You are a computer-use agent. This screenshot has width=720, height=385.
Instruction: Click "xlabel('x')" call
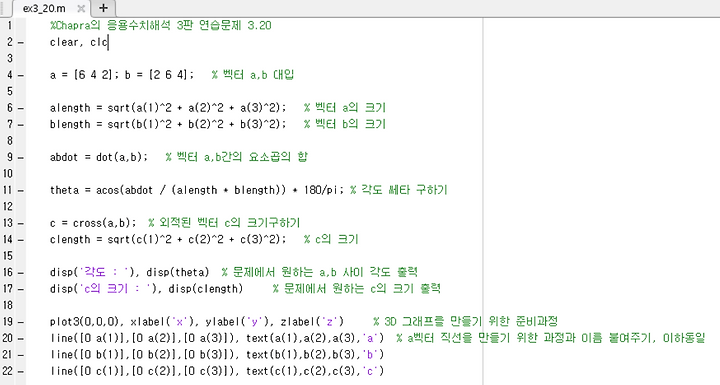click(x=162, y=322)
